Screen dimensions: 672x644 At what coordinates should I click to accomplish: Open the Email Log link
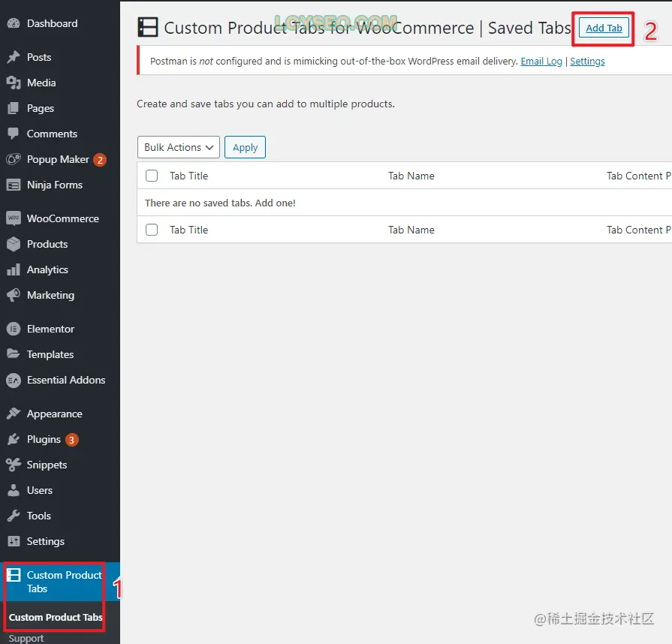pos(541,62)
